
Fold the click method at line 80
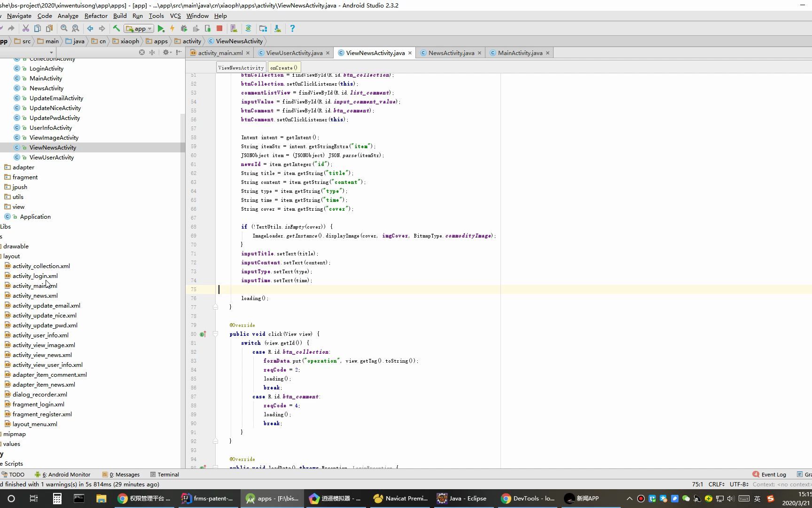215,334
